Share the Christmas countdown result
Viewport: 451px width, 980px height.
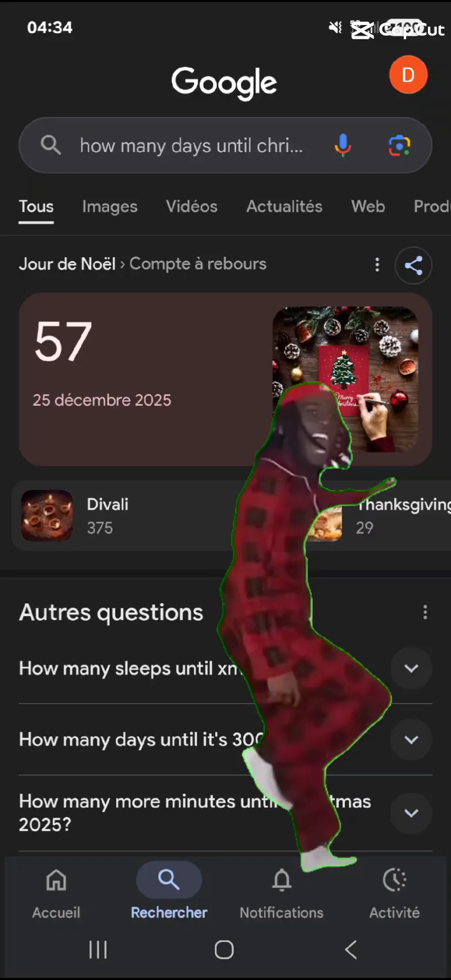pyautogui.click(x=413, y=265)
